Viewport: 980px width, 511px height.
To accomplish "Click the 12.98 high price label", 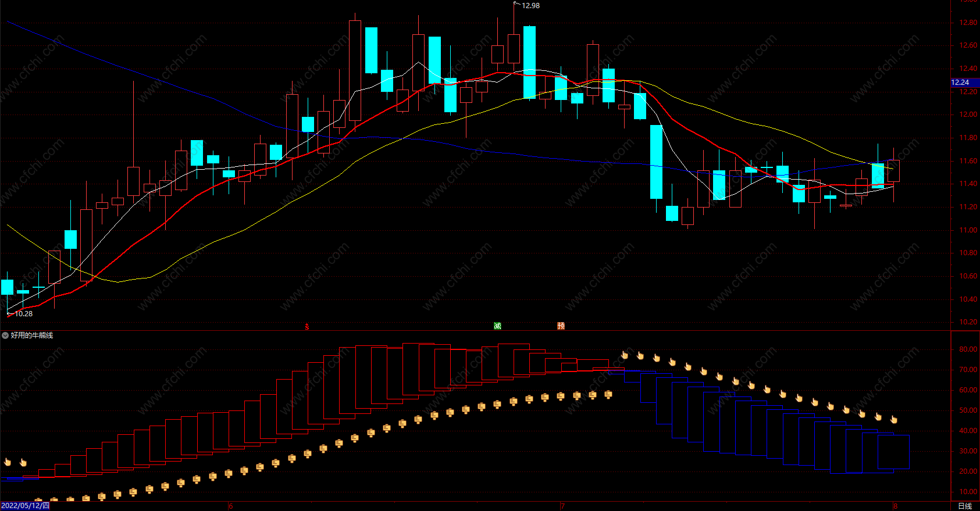I will [530, 6].
